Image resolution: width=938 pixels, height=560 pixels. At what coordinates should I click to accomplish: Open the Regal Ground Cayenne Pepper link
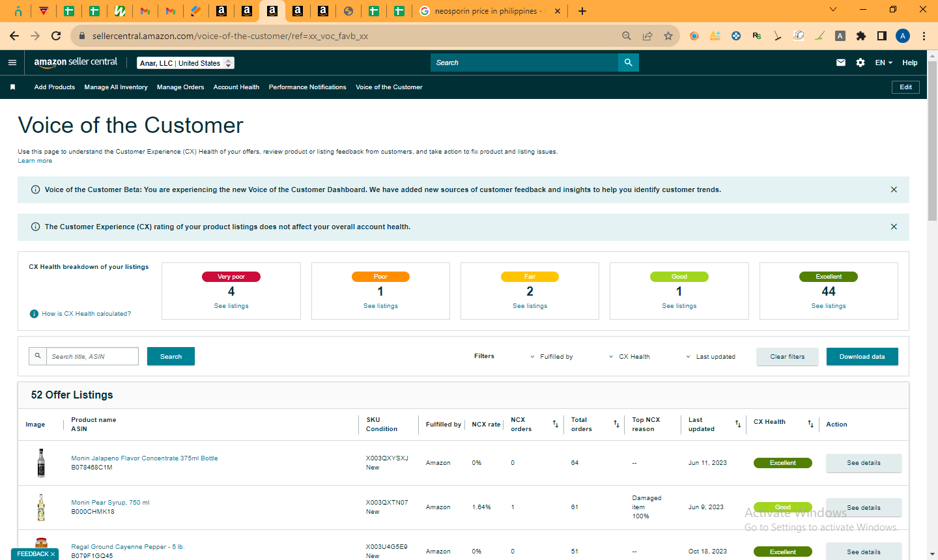(x=128, y=547)
